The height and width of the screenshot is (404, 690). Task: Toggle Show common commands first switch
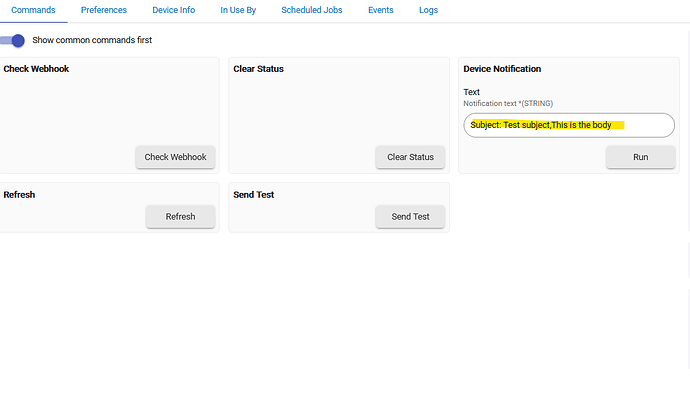pos(12,40)
